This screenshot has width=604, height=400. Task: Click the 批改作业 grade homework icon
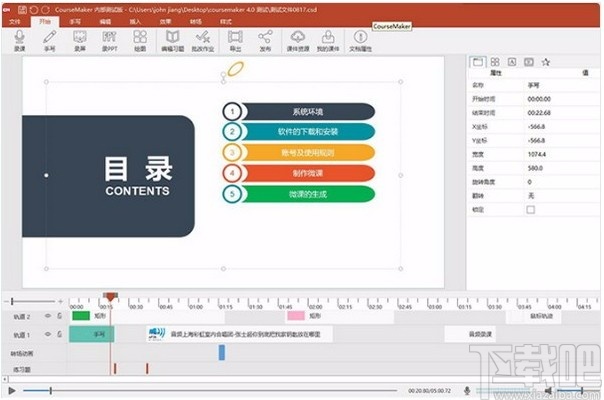point(203,40)
